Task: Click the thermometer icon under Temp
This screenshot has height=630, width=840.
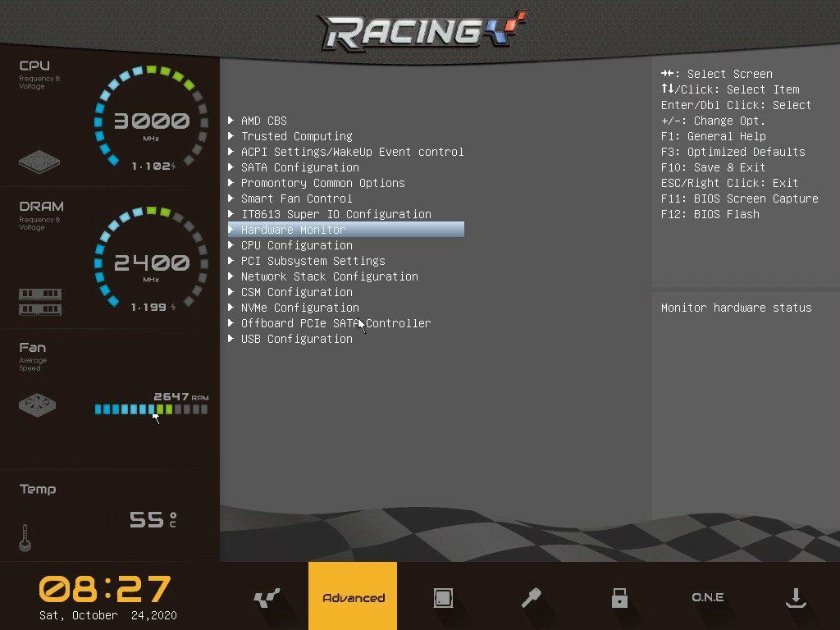Action: 25,537
